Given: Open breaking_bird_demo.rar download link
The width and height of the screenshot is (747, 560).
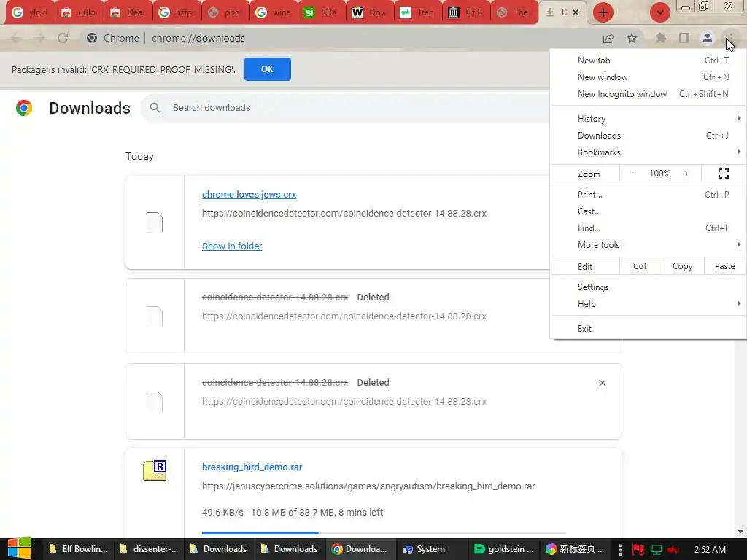Looking at the screenshot, I should click(x=252, y=467).
